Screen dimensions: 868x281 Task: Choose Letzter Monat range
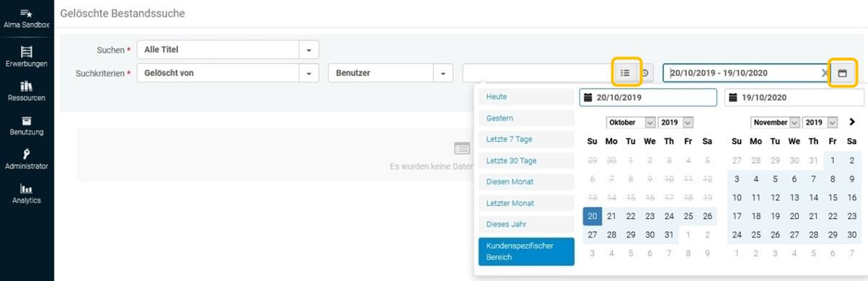coord(526,203)
